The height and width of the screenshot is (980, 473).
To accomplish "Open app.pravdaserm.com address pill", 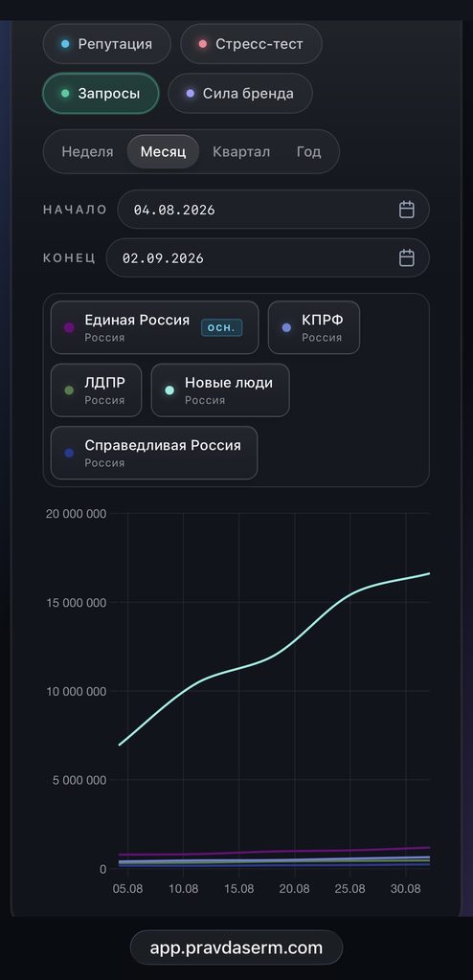I will (236, 947).
